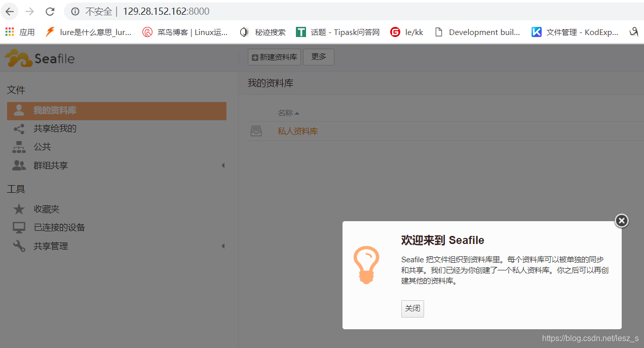This screenshot has width=644, height=348.
Task: Open the 应用 apps grid icon
Action: click(10, 32)
